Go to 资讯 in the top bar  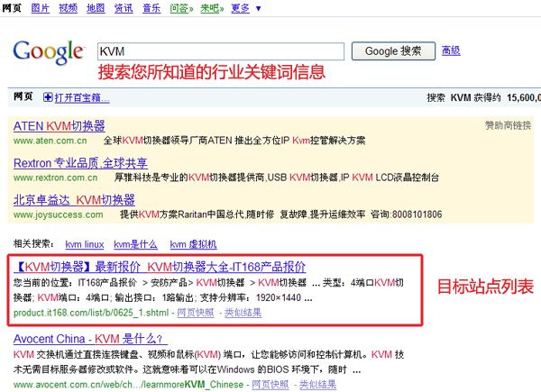pos(123,8)
